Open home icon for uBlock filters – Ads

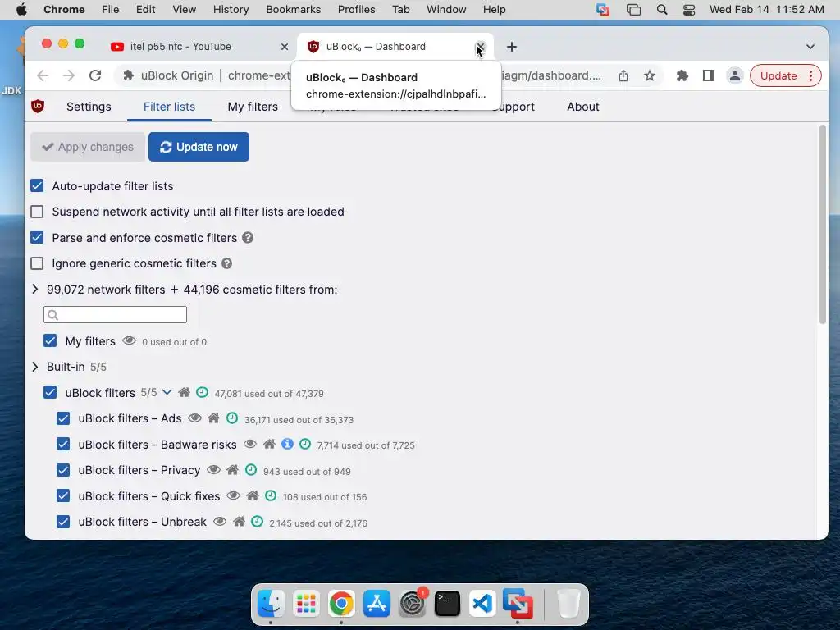[213, 418]
